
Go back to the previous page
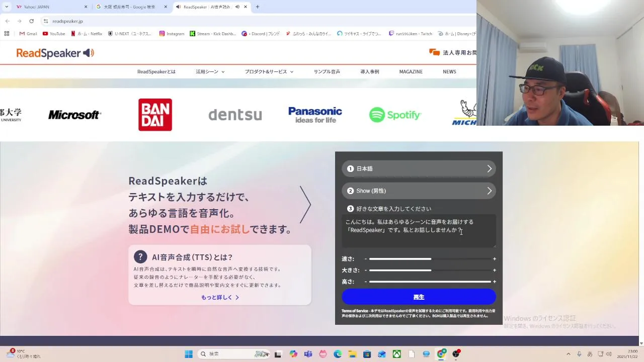click(x=7, y=21)
